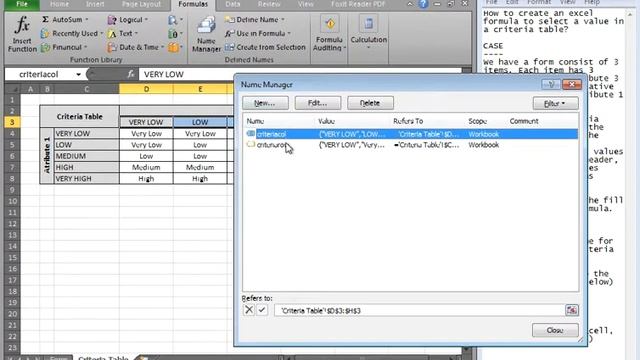Screen dimensions: 640x360
Task: Select column E header
Action: pyautogui.click(x=200, y=89)
